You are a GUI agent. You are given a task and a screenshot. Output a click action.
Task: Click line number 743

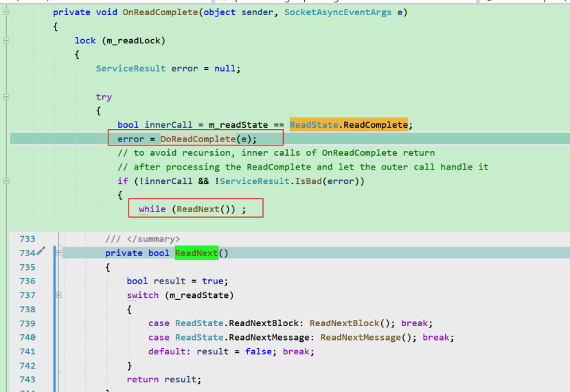pos(27,380)
